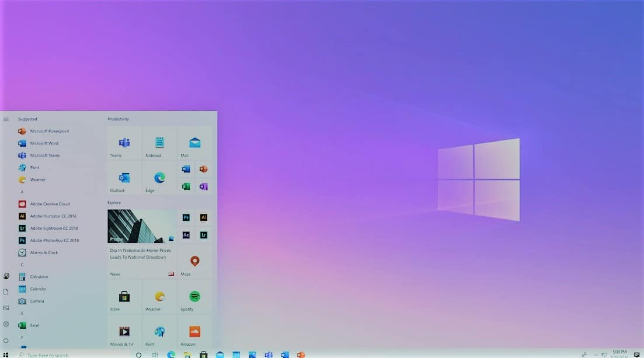Viewport: 644px width, 358px height.
Task: Open the Amazon tile
Action: 194,331
